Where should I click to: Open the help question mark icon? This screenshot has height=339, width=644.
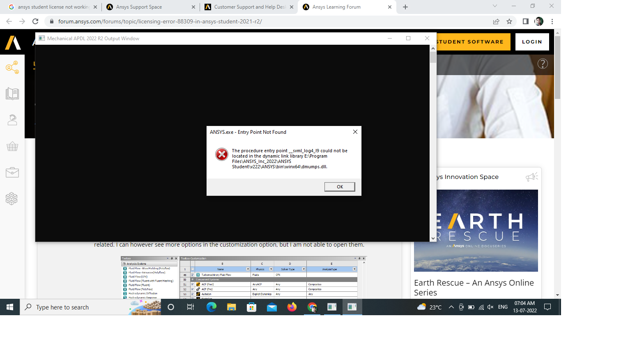coord(543,64)
